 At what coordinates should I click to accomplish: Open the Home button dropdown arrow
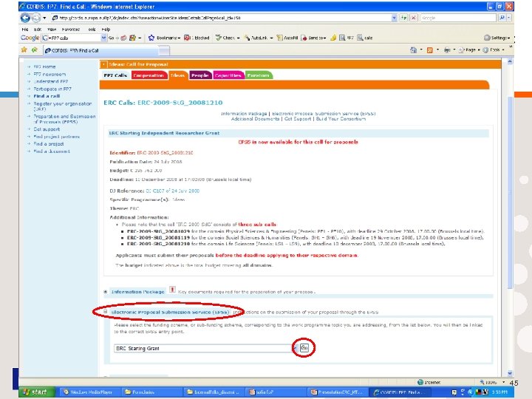(x=421, y=50)
